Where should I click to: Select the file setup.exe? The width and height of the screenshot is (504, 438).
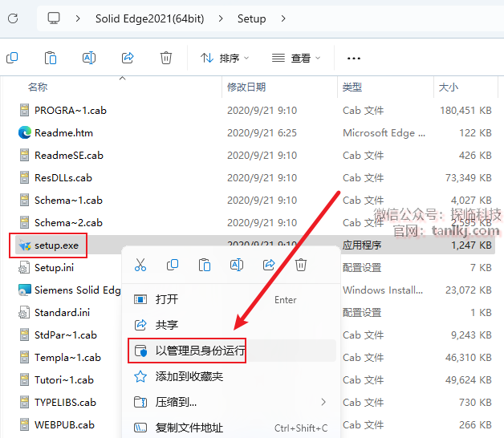tap(56, 245)
